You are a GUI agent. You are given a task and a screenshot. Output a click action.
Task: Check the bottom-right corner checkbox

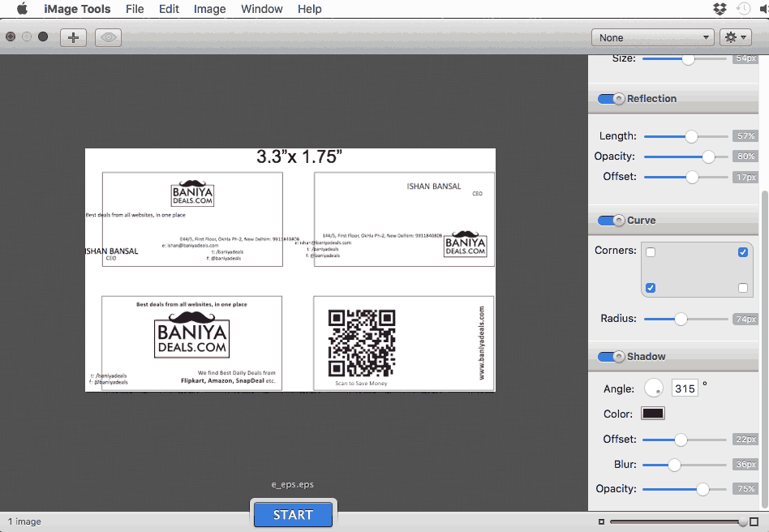[x=742, y=288]
